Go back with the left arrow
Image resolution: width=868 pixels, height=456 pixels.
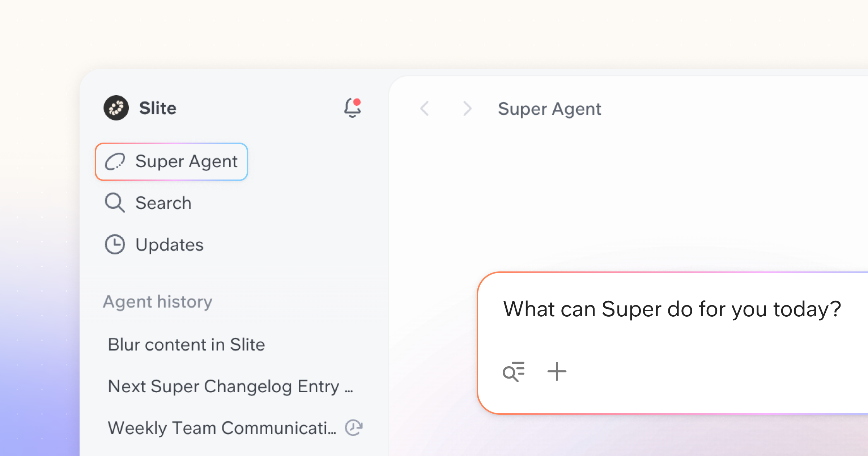click(x=425, y=109)
